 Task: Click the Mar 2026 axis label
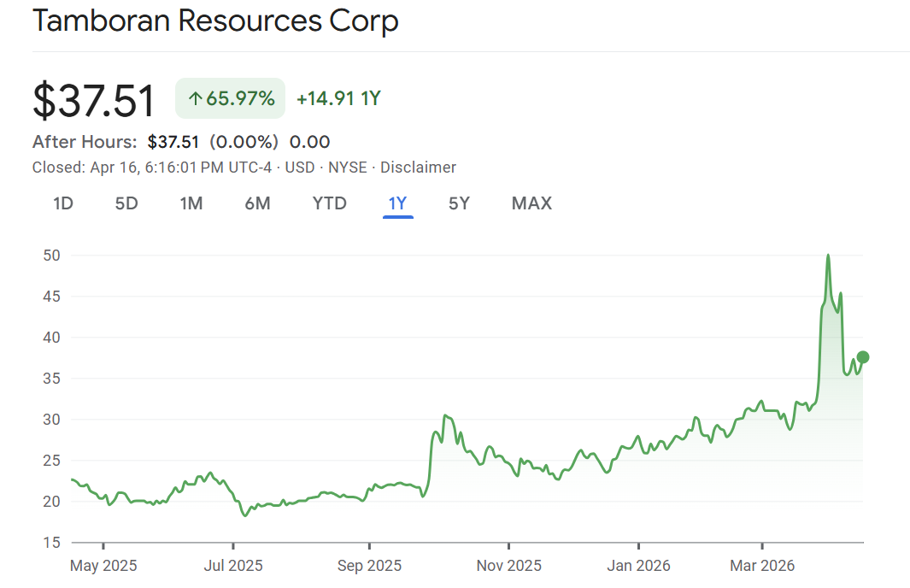coord(762,566)
